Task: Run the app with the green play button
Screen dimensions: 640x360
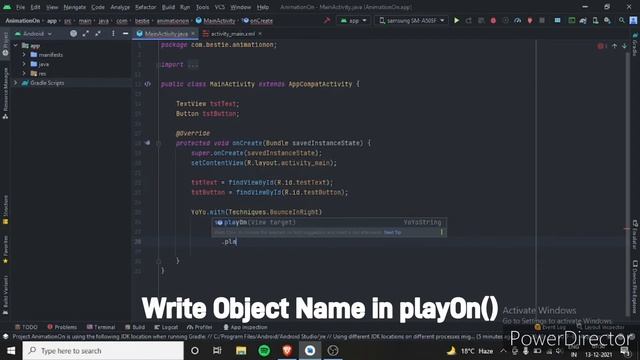Action: [456, 20]
